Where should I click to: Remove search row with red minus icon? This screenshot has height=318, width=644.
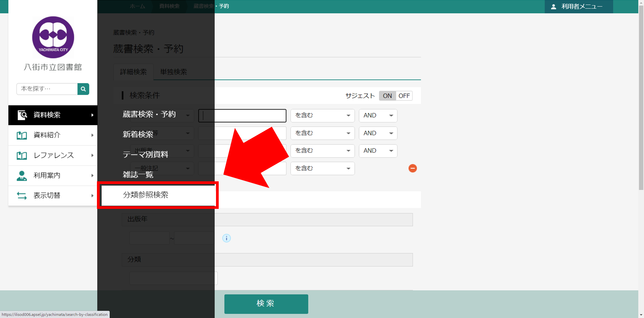(x=413, y=168)
